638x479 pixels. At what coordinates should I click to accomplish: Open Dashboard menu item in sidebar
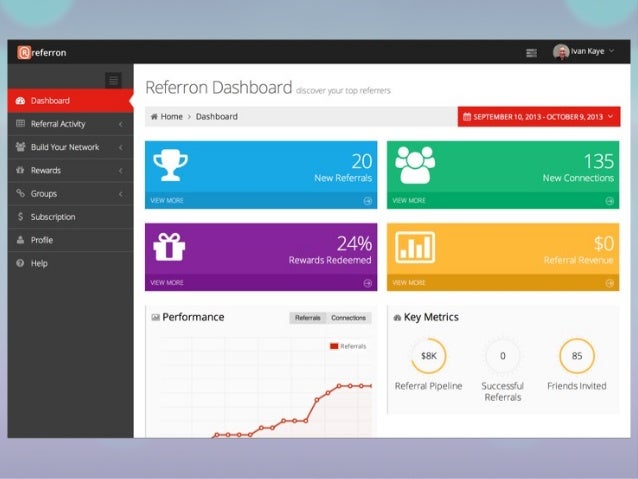[x=70, y=101]
